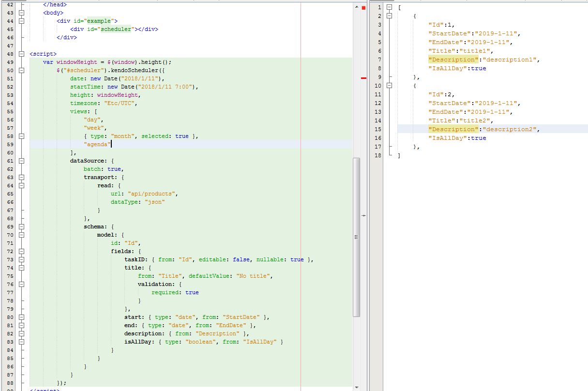Screen dimensions: 588x391
Task: Click the highlighted "Description" key on line 7
Action: [x=453, y=60]
